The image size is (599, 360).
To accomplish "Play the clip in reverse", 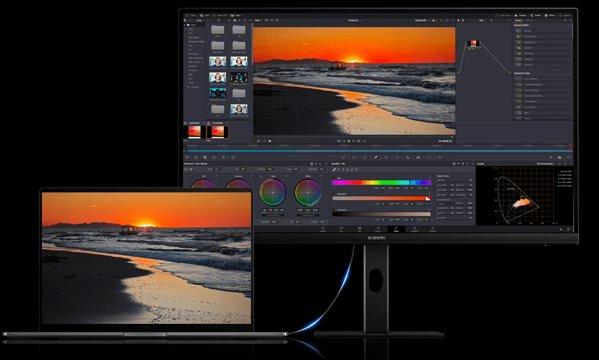I will (344, 141).
